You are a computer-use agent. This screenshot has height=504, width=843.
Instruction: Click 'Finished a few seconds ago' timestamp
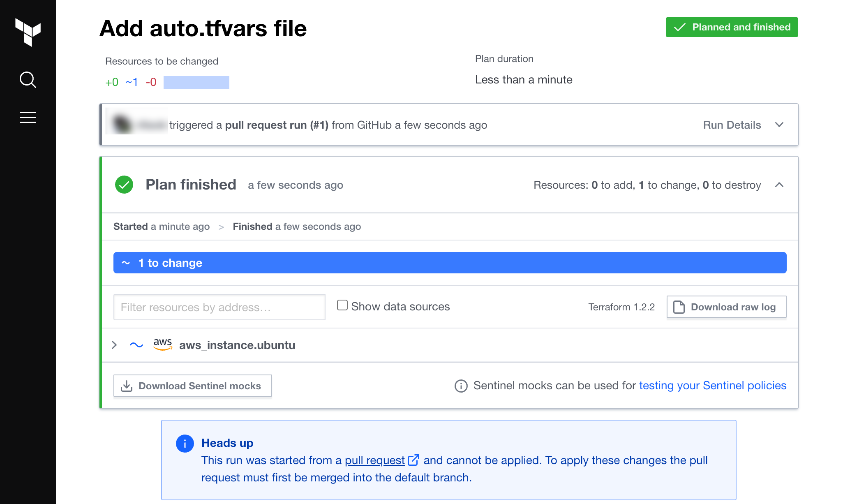tap(297, 226)
